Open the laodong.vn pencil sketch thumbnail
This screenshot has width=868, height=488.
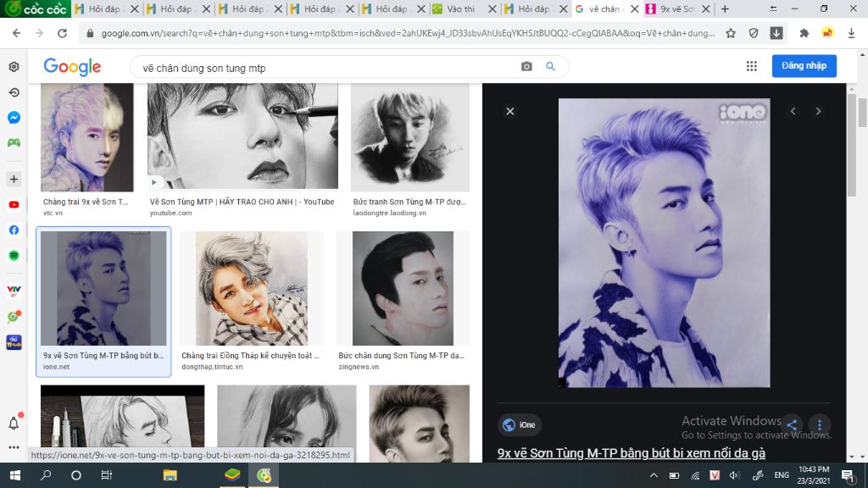tap(410, 137)
